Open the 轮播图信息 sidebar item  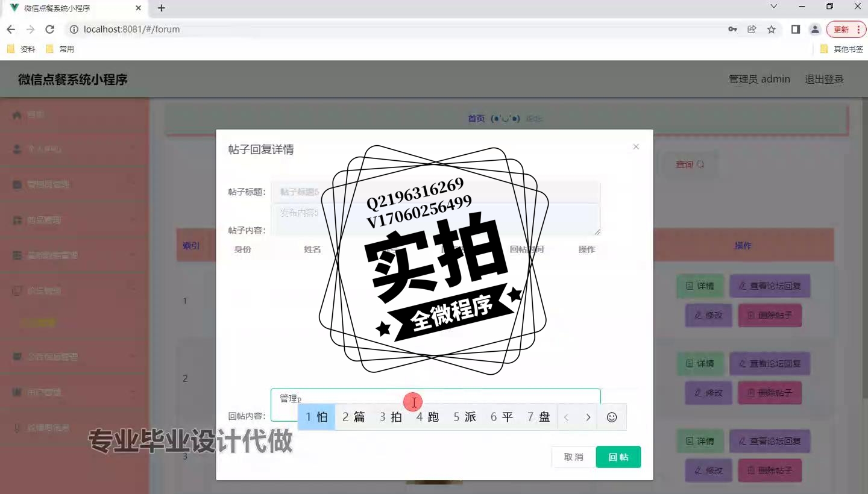coord(74,428)
